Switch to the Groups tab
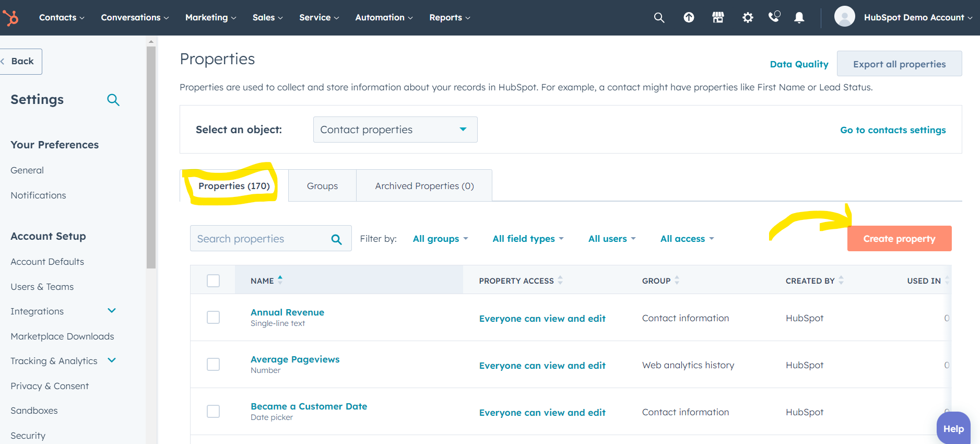Image resolution: width=980 pixels, height=444 pixels. coord(322,186)
